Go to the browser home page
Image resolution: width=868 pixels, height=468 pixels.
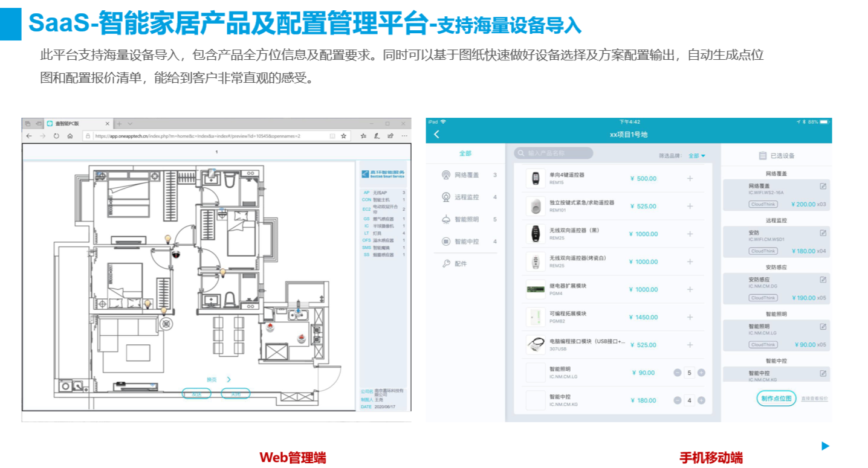pyautogui.click(x=70, y=136)
